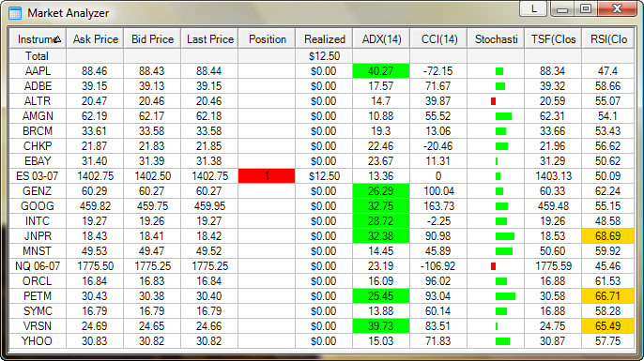Image resolution: width=644 pixels, height=361 pixels.
Task: Select the Total row realized $12.50 cell
Action: 324,56
